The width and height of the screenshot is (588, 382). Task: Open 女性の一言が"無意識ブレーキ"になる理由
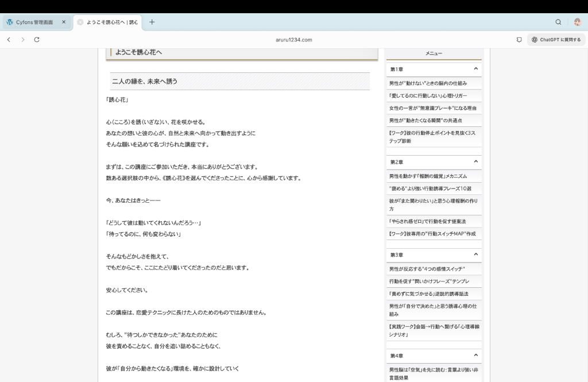pyautogui.click(x=433, y=108)
